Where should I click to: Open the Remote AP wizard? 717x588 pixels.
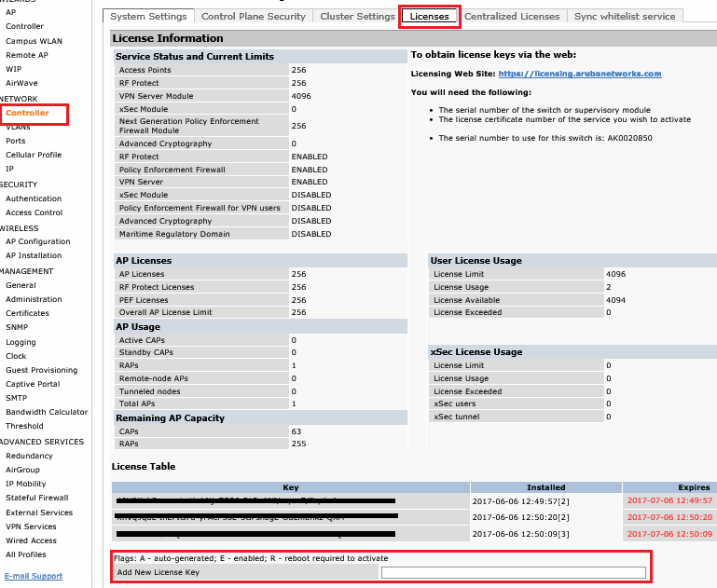(x=27, y=55)
